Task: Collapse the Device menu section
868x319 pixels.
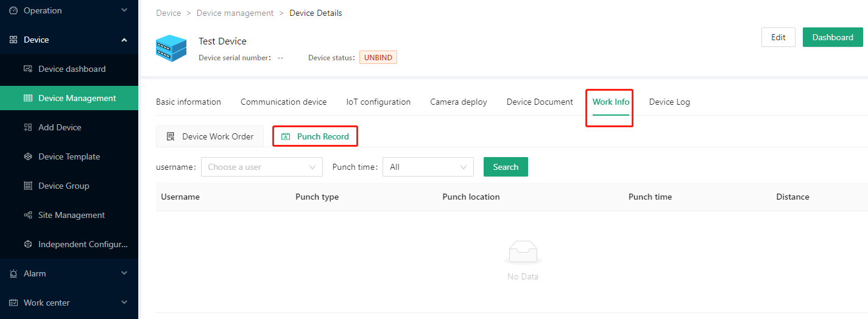Action: [x=124, y=40]
